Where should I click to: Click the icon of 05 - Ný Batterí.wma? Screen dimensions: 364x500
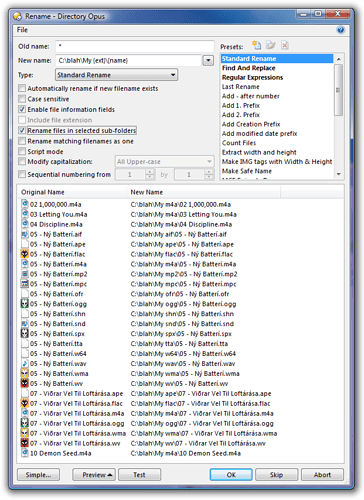point(25,373)
